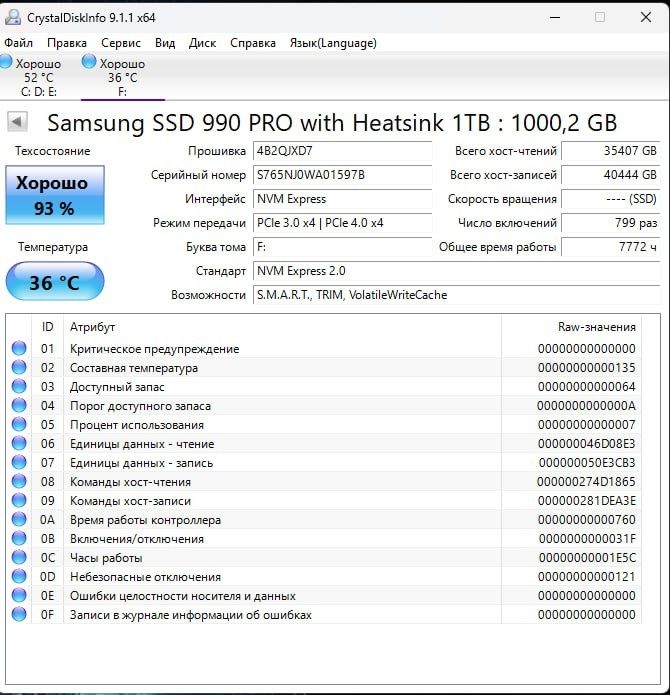Click status icon for attribute 08

coord(19,481)
